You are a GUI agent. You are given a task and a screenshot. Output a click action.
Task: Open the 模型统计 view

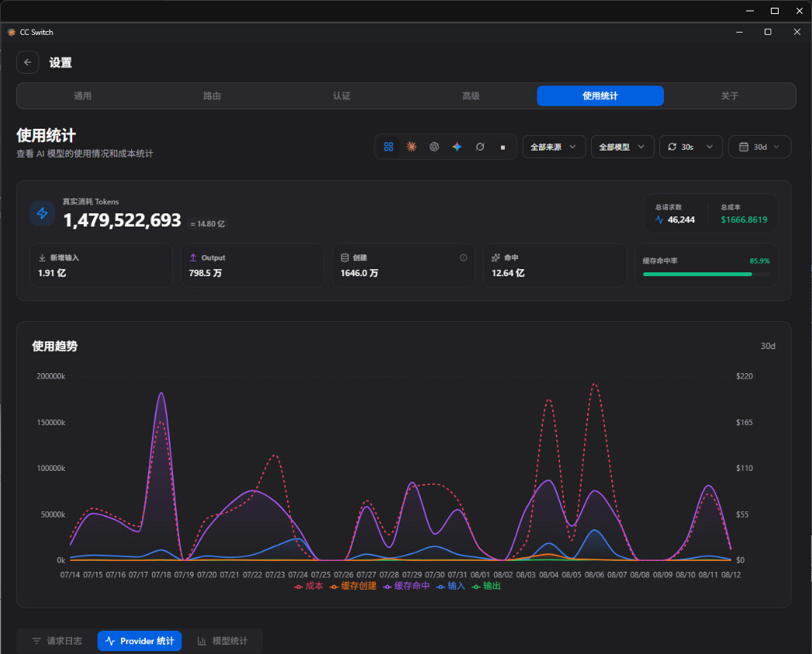coord(222,641)
